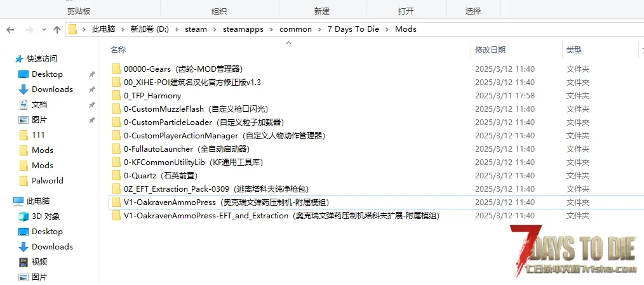The width and height of the screenshot is (644, 285).
Task: Open recent locations dropdown arrow
Action: click(x=44, y=30)
